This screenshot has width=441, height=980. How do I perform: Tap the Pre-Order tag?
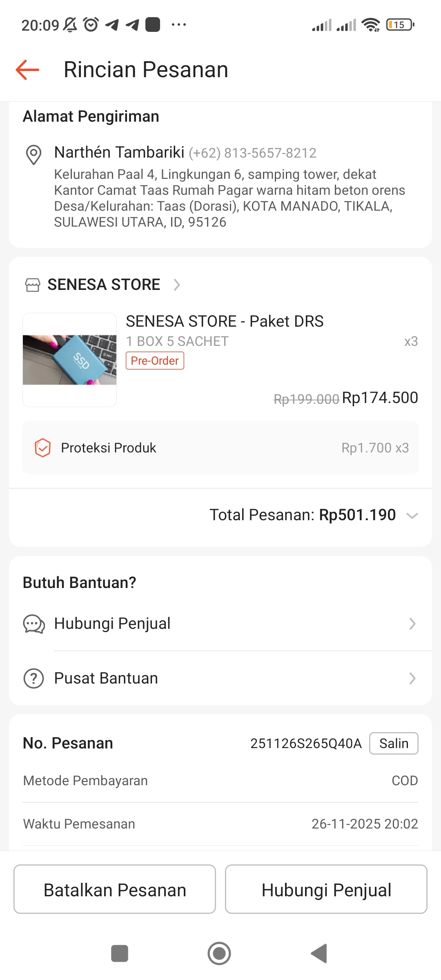coord(155,361)
